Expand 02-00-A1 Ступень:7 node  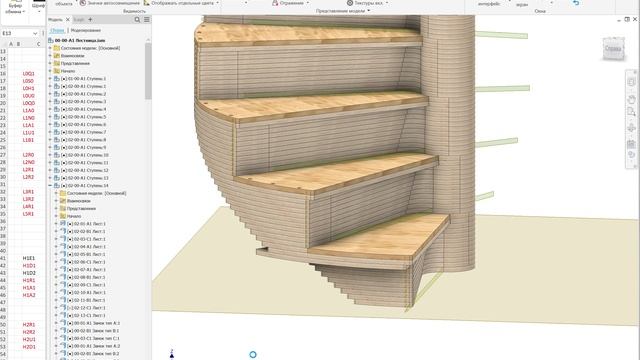(x=50, y=132)
